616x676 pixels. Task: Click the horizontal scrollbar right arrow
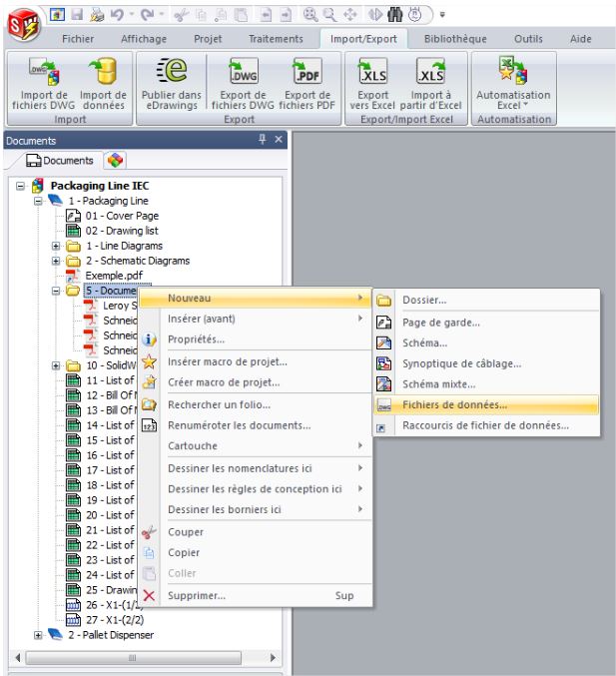pos(273,657)
